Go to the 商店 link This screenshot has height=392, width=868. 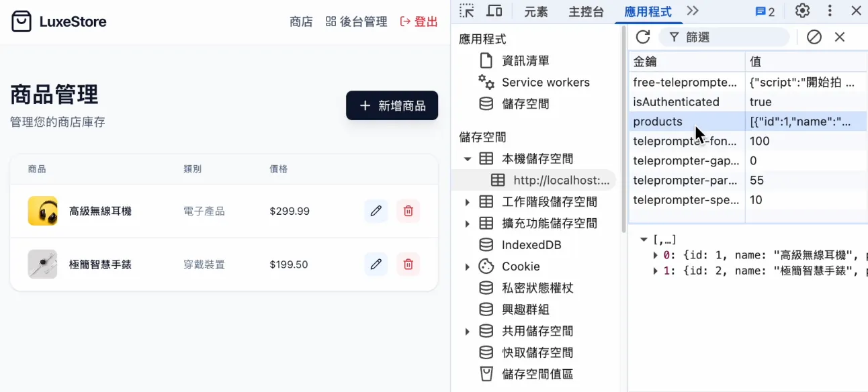(301, 21)
